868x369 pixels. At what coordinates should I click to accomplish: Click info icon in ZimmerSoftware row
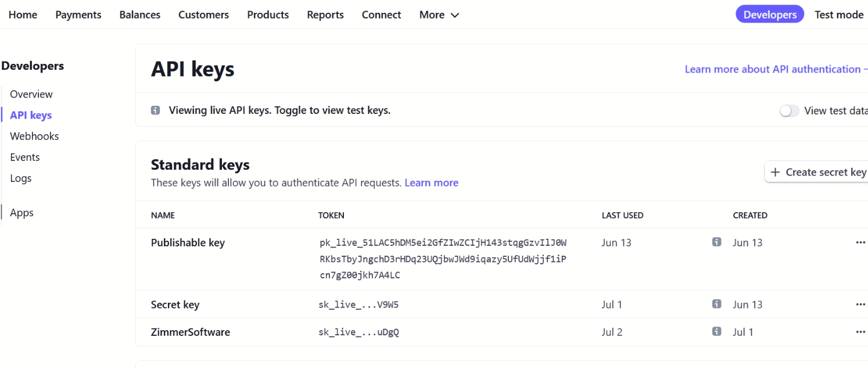pyautogui.click(x=716, y=331)
